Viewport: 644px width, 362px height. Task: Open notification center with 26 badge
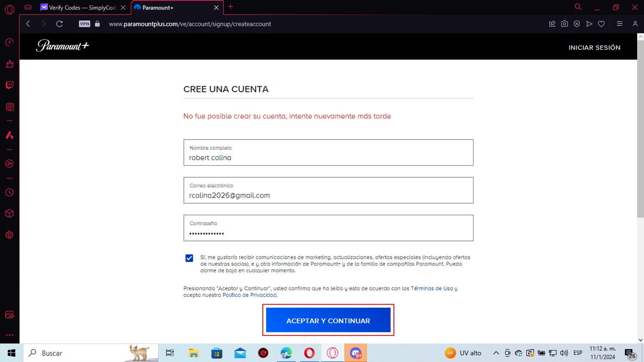click(x=630, y=353)
